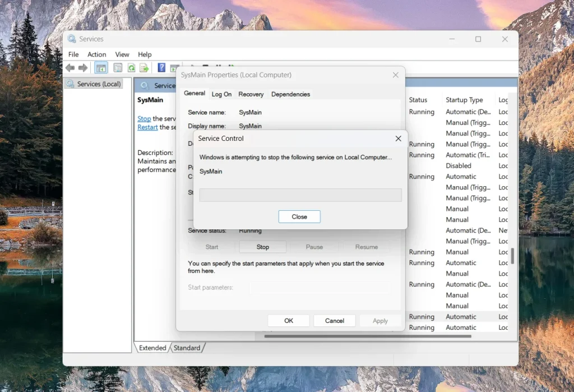The width and height of the screenshot is (574, 392).
Task: Click the Back arrow toolbar icon
Action: click(x=70, y=68)
